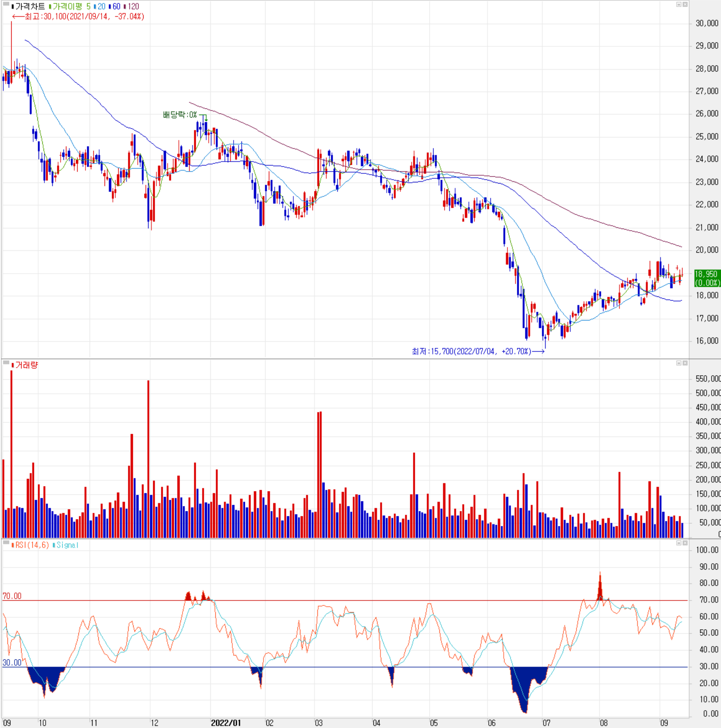Click the 2022/01 date axis label

click(226, 723)
